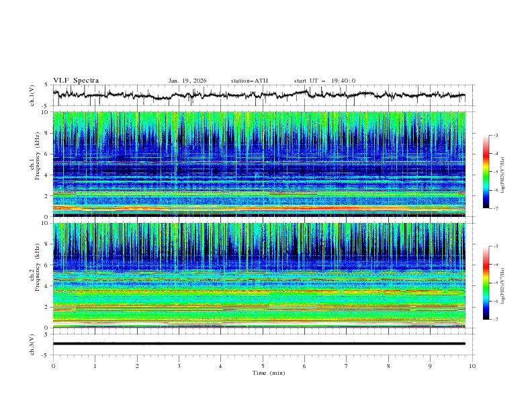Select the "start UT = 19:40:0" text
This screenshot has width=532, height=411.
coord(324,81)
